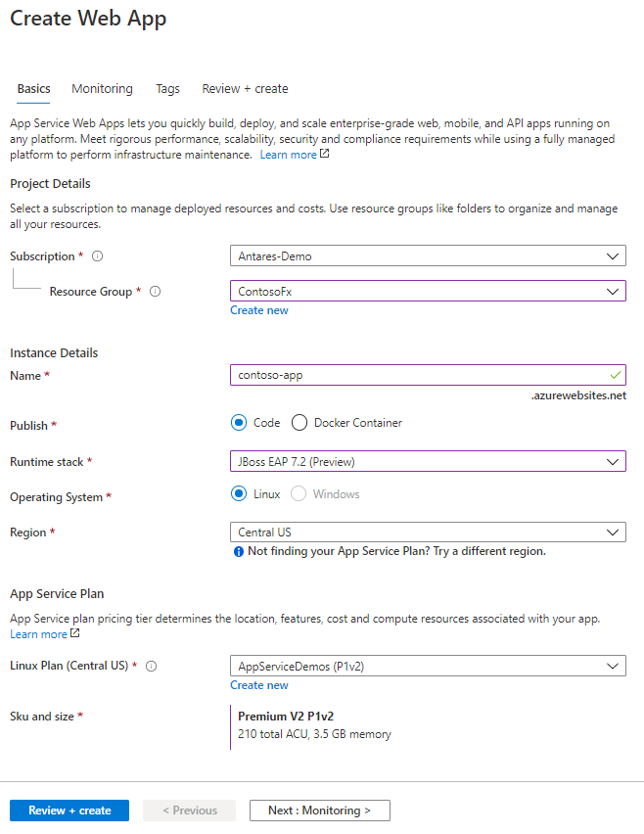Click the external link icon after intro text

pyautogui.click(x=325, y=154)
